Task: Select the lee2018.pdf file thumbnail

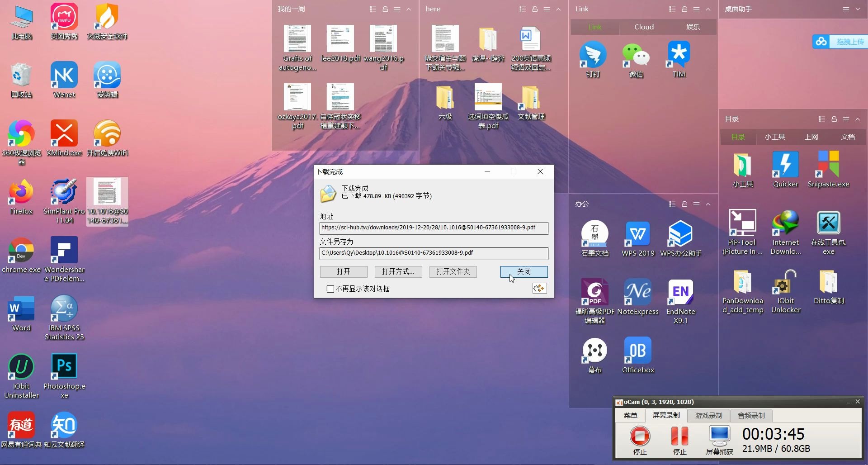Action: pos(340,44)
